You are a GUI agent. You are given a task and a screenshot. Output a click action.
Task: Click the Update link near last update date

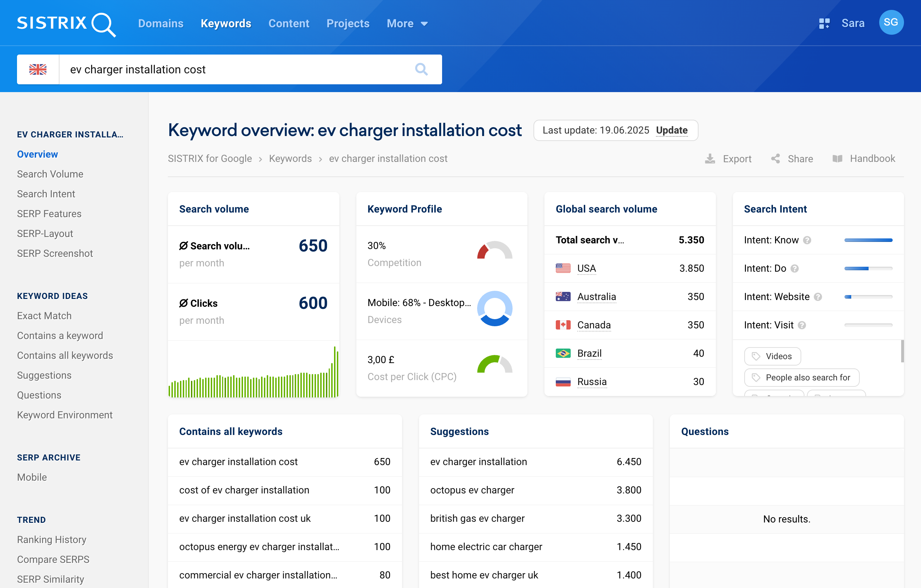pyautogui.click(x=672, y=130)
